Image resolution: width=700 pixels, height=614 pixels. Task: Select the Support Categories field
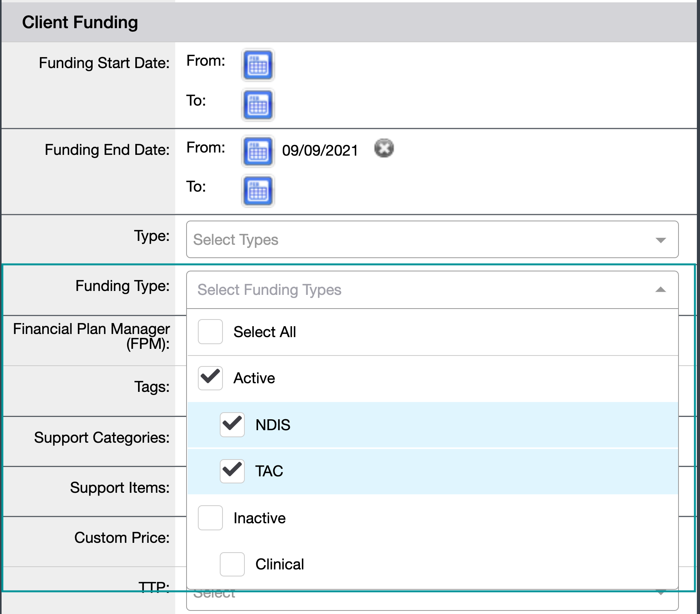pos(102,438)
